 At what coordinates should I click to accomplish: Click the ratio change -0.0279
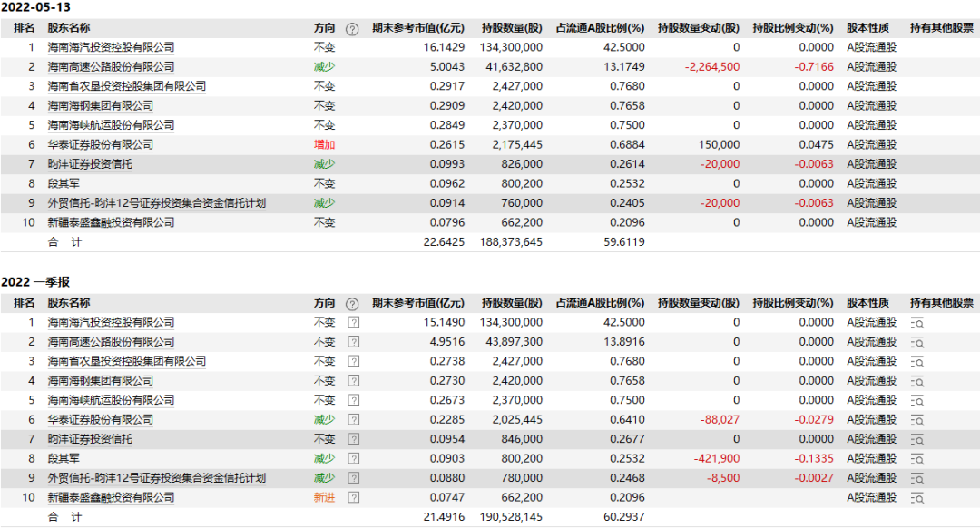pos(814,420)
